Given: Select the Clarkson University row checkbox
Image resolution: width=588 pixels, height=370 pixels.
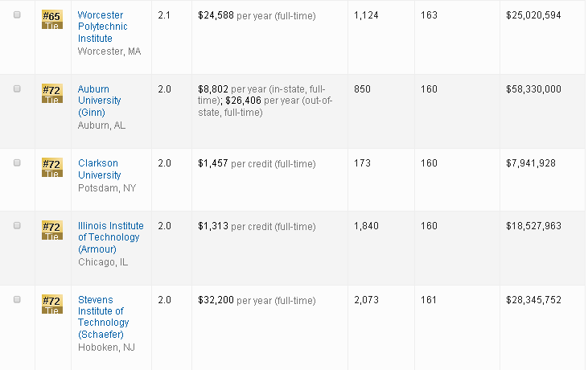Looking at the screenshot, I should pyautogui.click(x=17, y=163).
